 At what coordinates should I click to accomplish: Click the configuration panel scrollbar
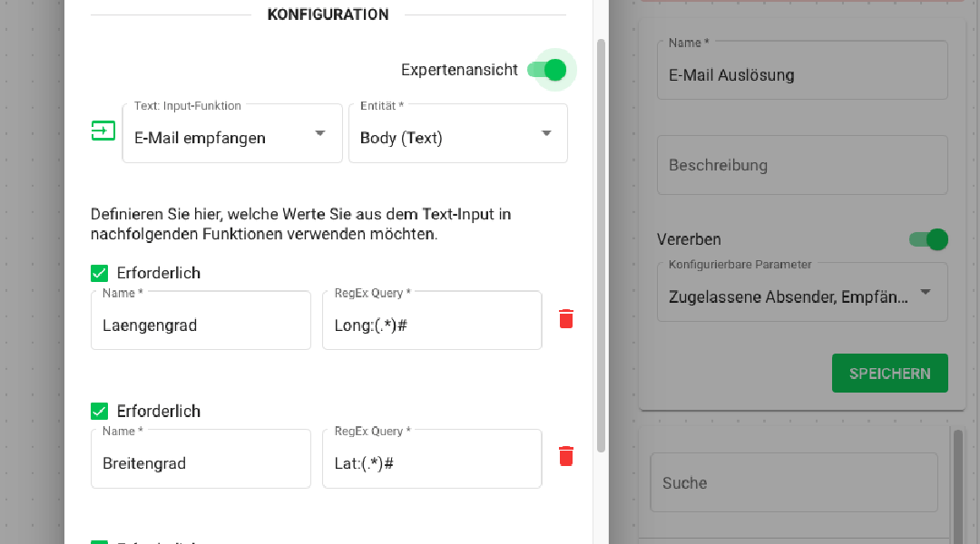pyautogui.click(x=600, y=245)
